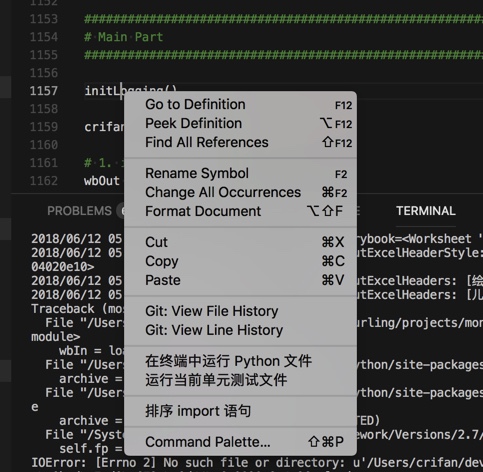Click 'self.fp =' terminal line
Image resolution: width=483 pixels, height=472 pixels.
[91, 449]
